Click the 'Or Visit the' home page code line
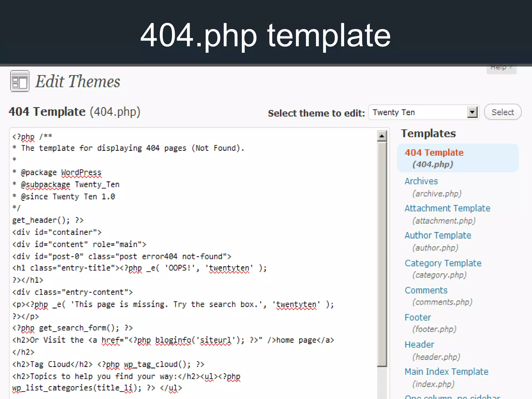 173,340
